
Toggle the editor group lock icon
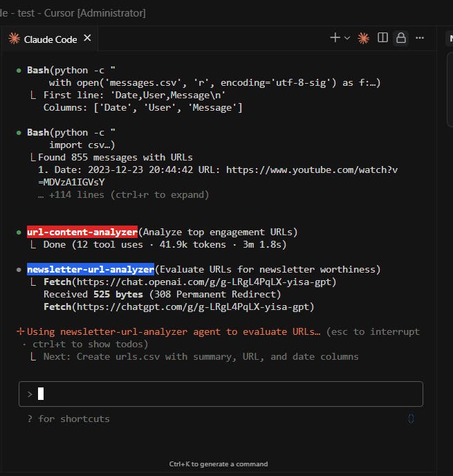401,38
